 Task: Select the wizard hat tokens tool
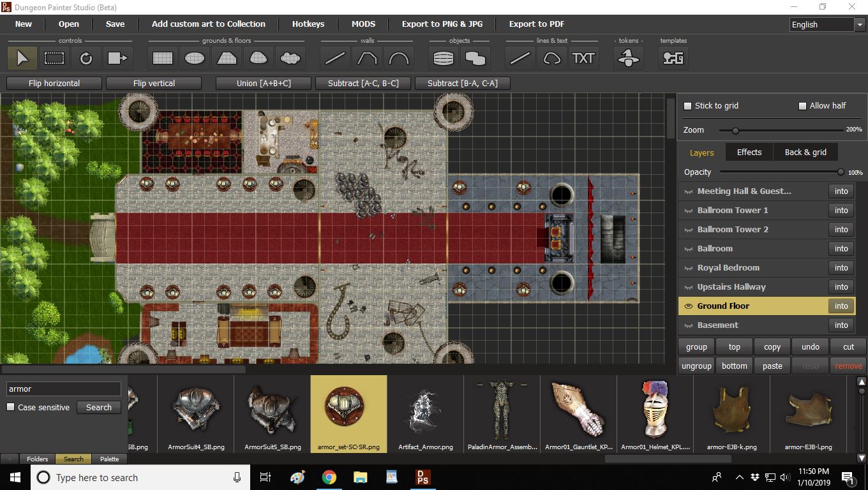tap(629, 58)
